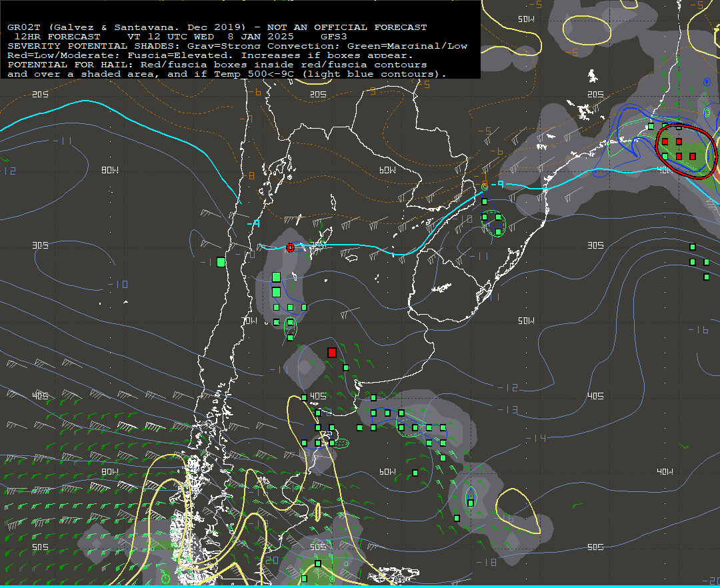The image size is (720, 588).
Task: Click the large red square in central Argentina
Action: (x=332, y=353)
